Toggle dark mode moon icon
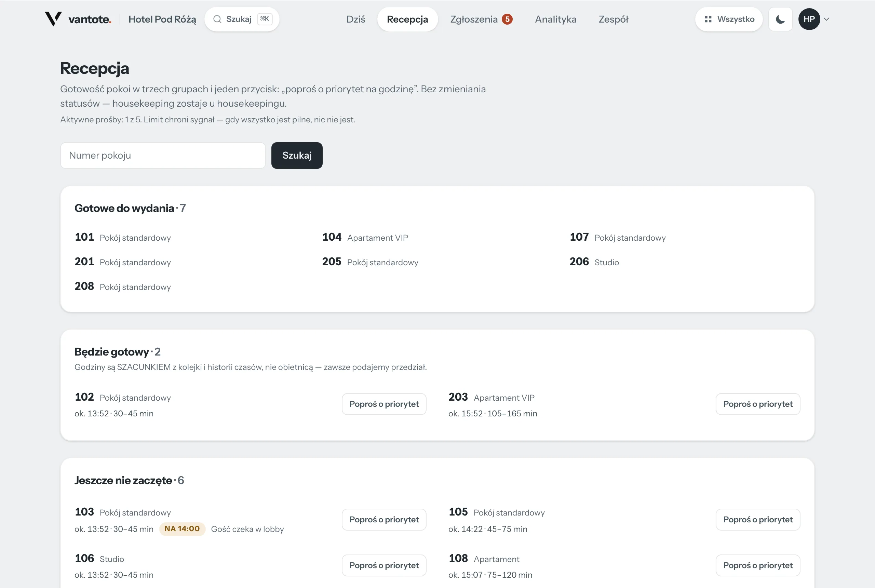875x588 pixels. [x=780, y=19]
